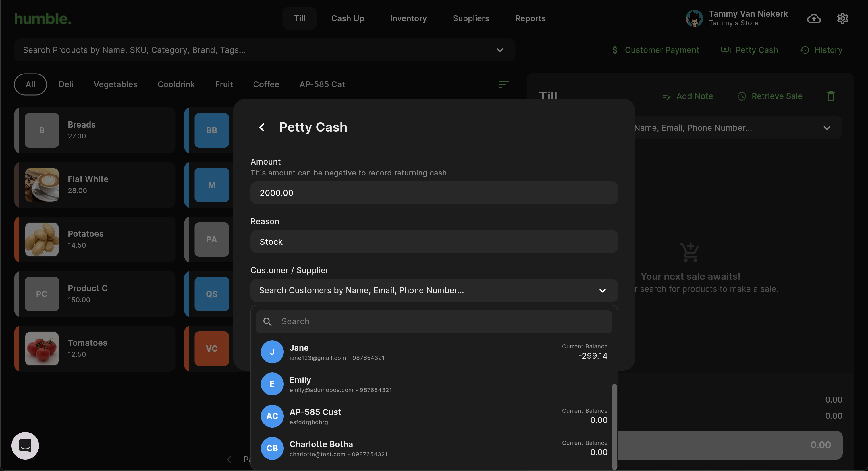Add Product C to sale

click(95, 294)
